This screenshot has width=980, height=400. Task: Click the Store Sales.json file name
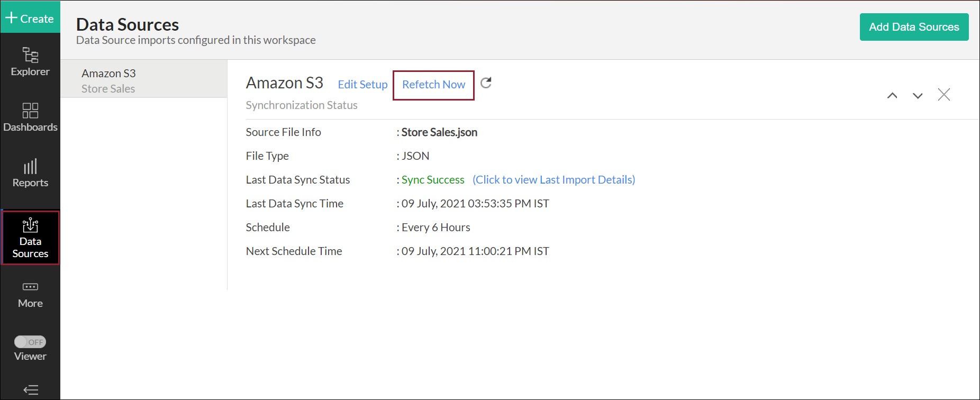click(x=439, y=132)
